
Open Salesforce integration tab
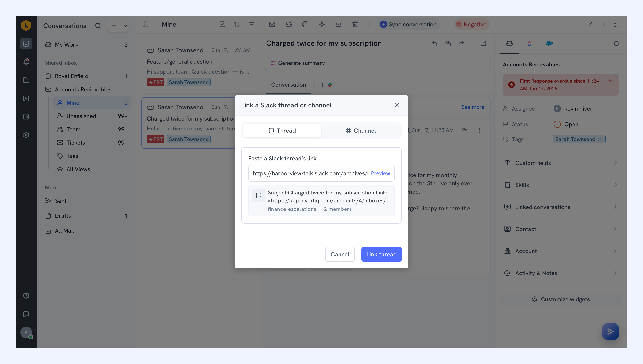coord(549,43)
